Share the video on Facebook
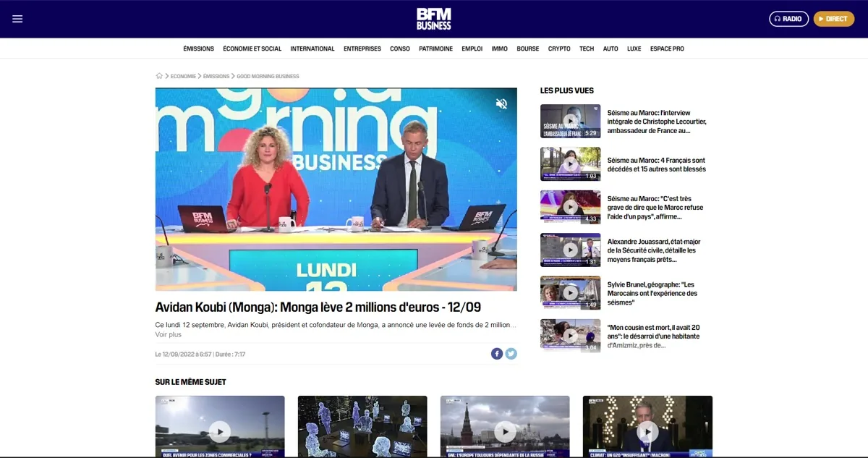The width and height of the screenshot is (868, 458). tap(497, 354)
